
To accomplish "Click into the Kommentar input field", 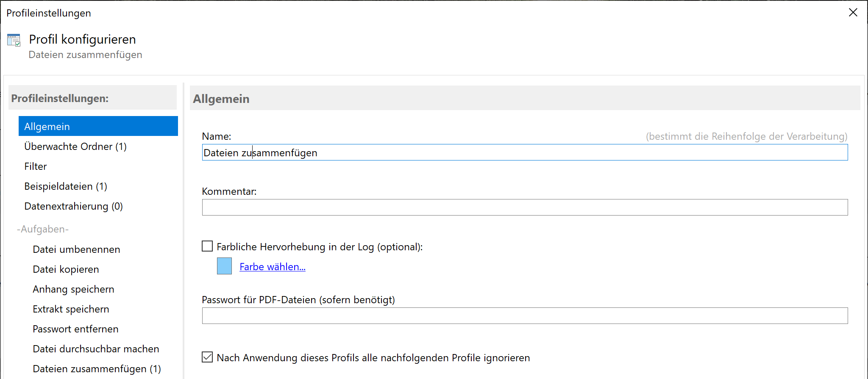I will (x=525, y=207).
